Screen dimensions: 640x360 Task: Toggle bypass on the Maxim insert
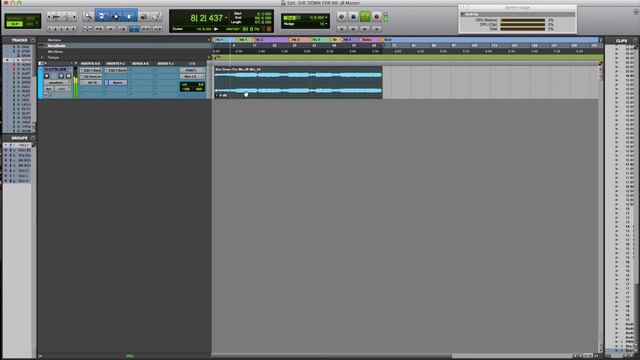107,82
